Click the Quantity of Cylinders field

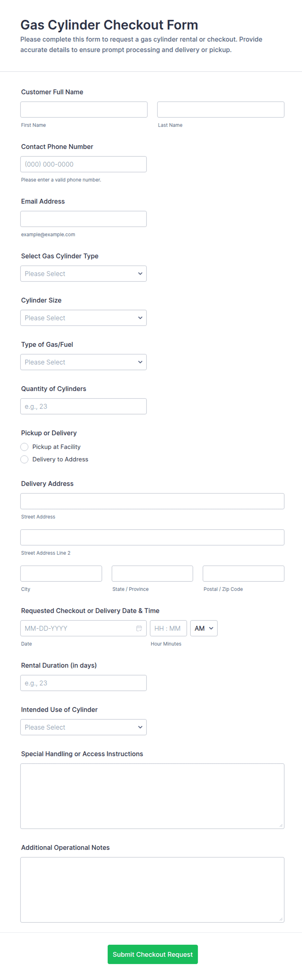tap(83, 406)
